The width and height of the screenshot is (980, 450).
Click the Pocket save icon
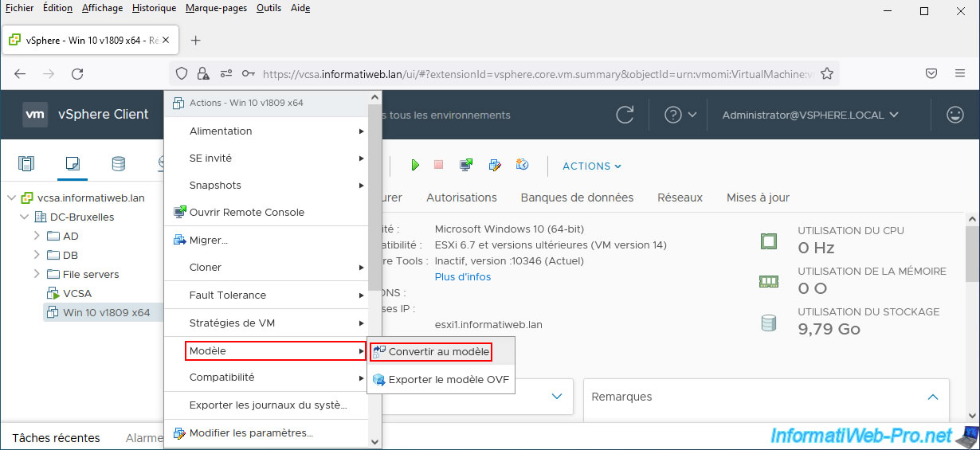coord(931,73)
